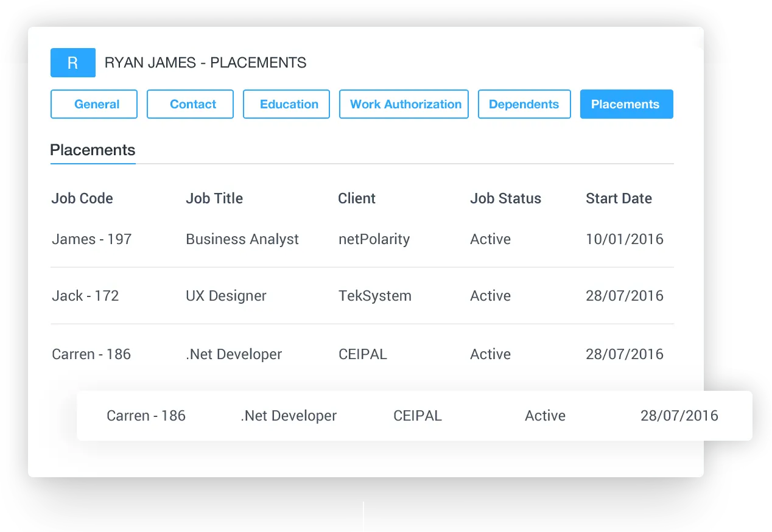
Task: Click the active Placements tab
Action: (626, 104)
